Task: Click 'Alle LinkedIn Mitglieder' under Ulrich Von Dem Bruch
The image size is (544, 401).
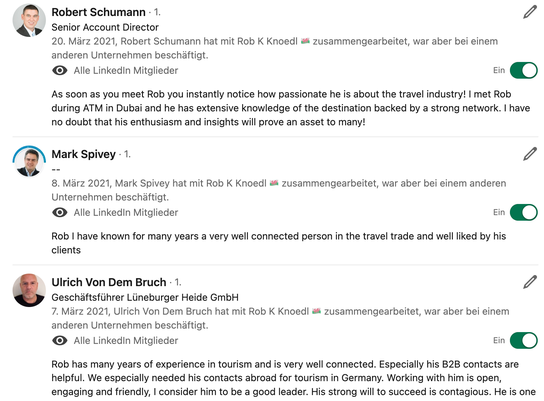Action: click(126, 341)
